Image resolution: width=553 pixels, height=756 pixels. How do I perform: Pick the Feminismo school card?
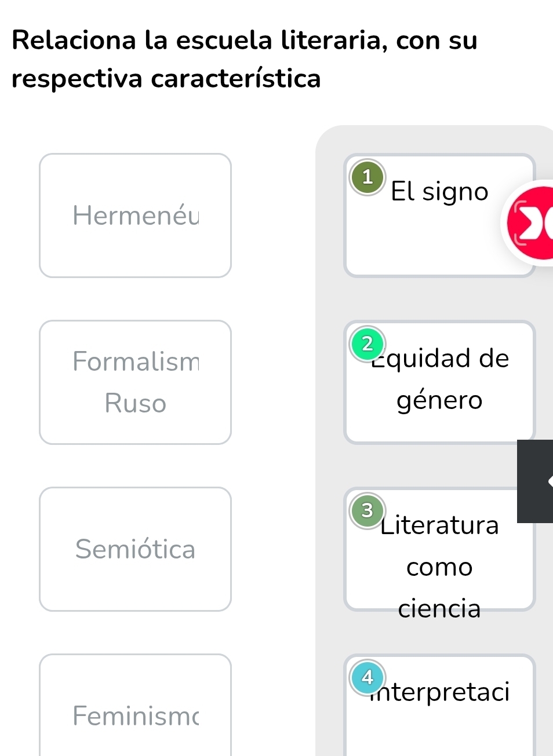[x=135, y=715]
